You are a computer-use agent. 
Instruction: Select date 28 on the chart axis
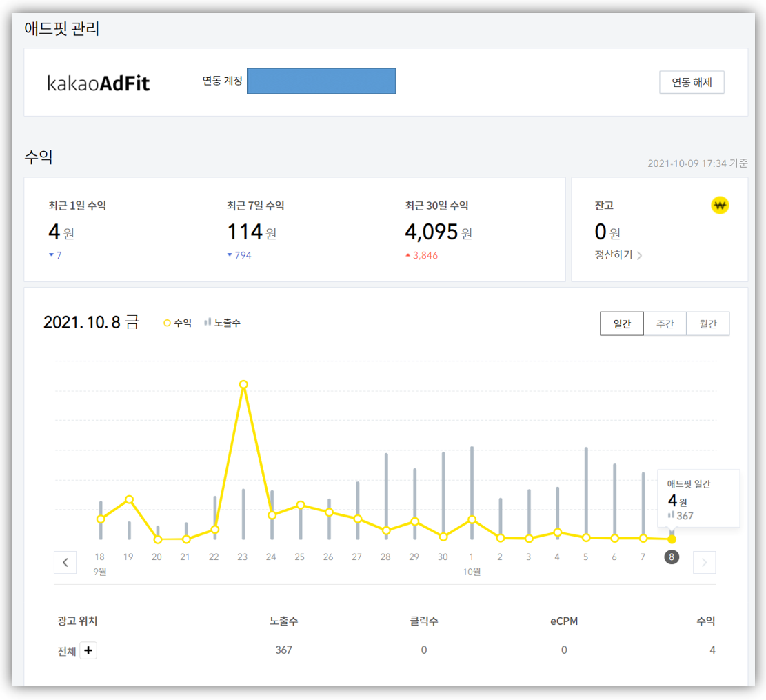coord(385,557)
